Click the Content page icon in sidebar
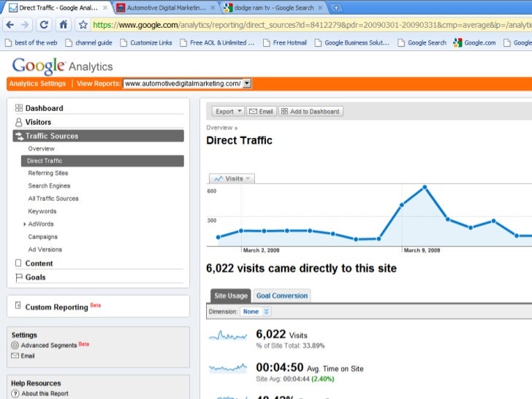Viewport: 532px width, 399px height. click(x=18, y=263)
